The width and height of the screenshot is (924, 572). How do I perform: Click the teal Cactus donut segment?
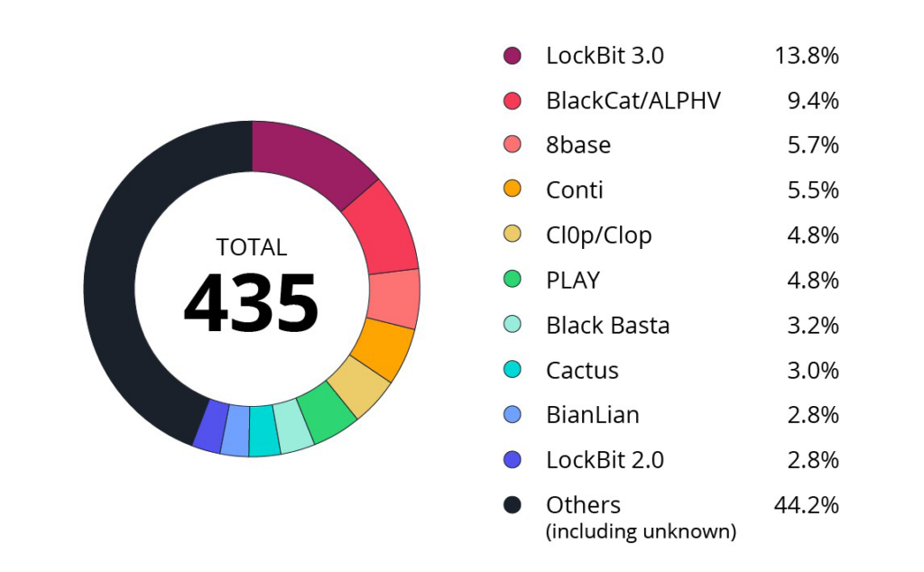(x=264, y=432)
